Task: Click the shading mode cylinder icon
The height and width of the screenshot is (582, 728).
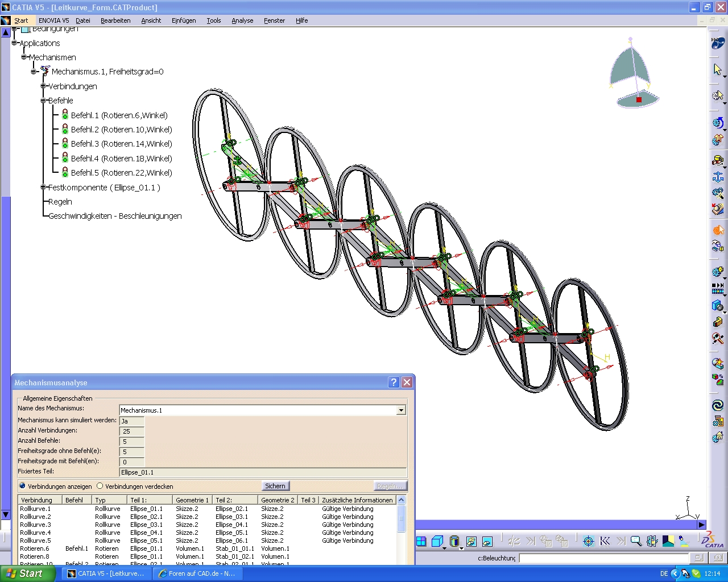Action: click(x=454, y=541)
